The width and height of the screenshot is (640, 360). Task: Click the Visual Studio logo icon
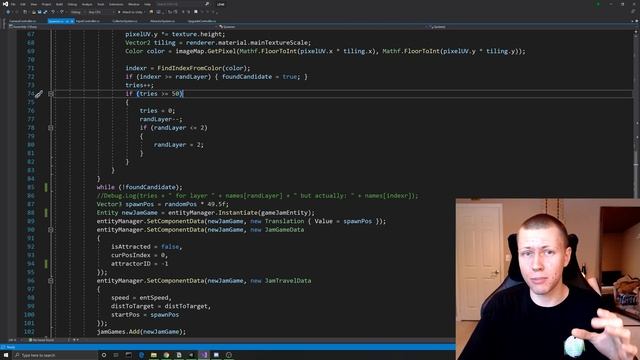tap(5, 4)
